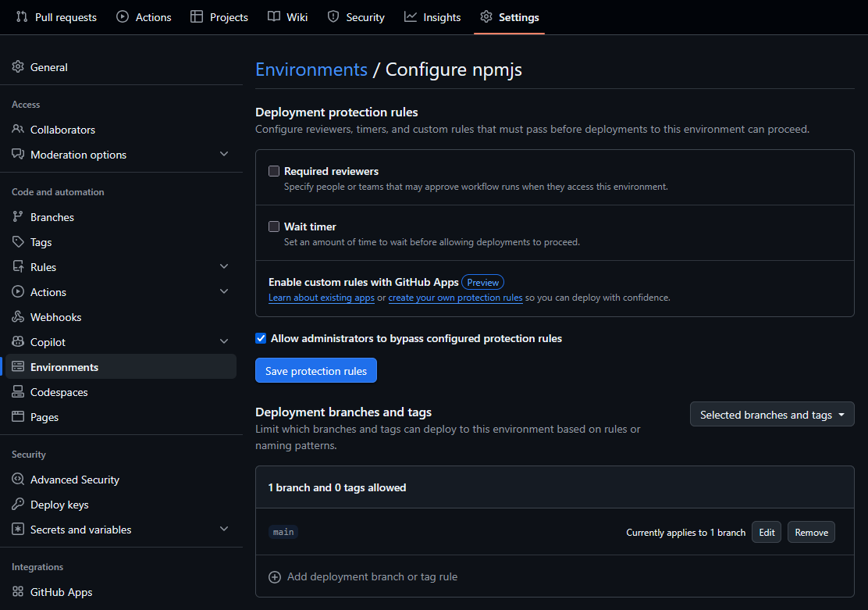Open the Insights tab
The image size is (868, 610).
[432, 16]
